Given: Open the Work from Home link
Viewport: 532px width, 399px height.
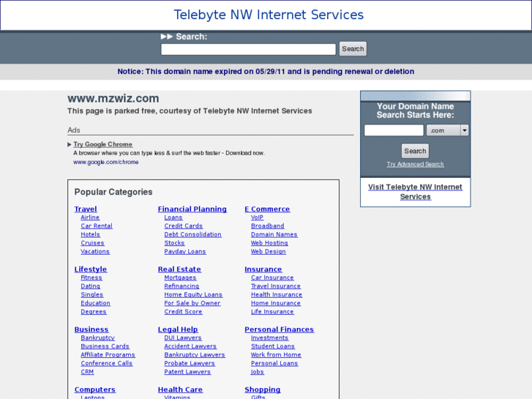Looking at the screenshot, I should (276, 355).
